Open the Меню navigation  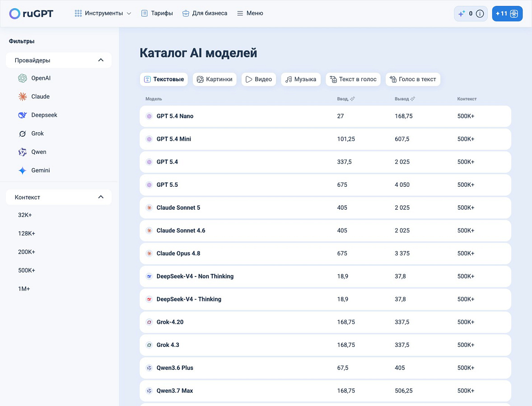click(x=250, y=13)
